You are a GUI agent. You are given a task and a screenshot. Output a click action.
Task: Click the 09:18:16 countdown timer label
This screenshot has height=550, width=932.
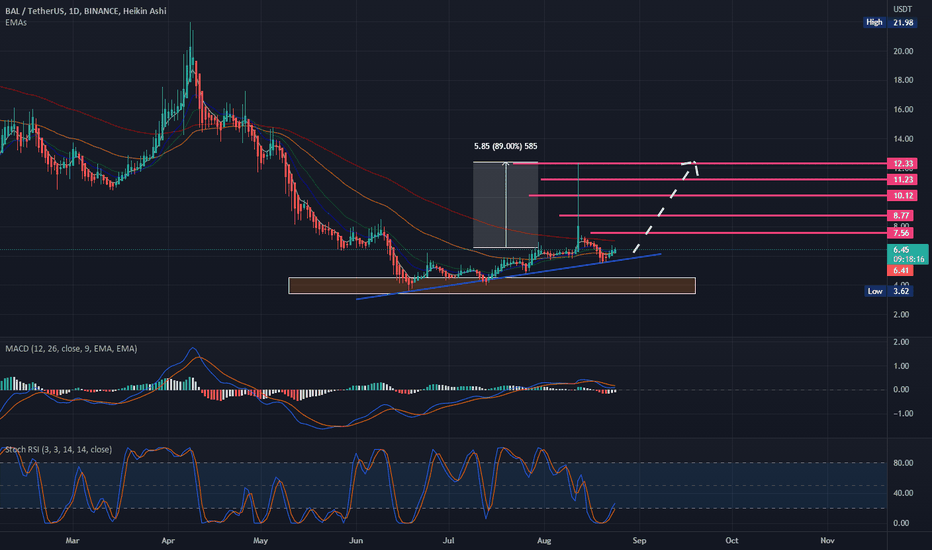(x=908, y=259)
